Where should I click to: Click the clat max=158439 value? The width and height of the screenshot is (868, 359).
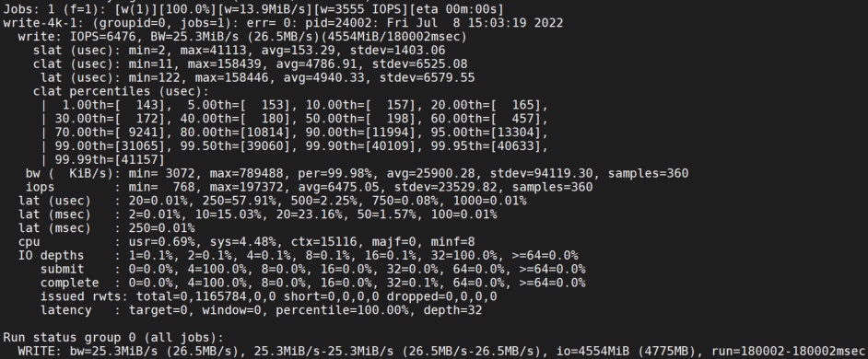click(224, 64)
